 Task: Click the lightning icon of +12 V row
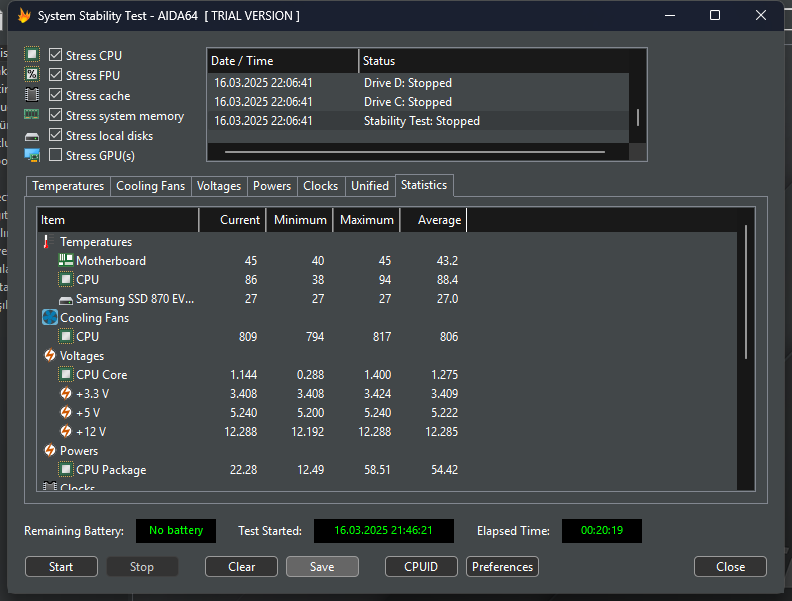tap(66, 431)
